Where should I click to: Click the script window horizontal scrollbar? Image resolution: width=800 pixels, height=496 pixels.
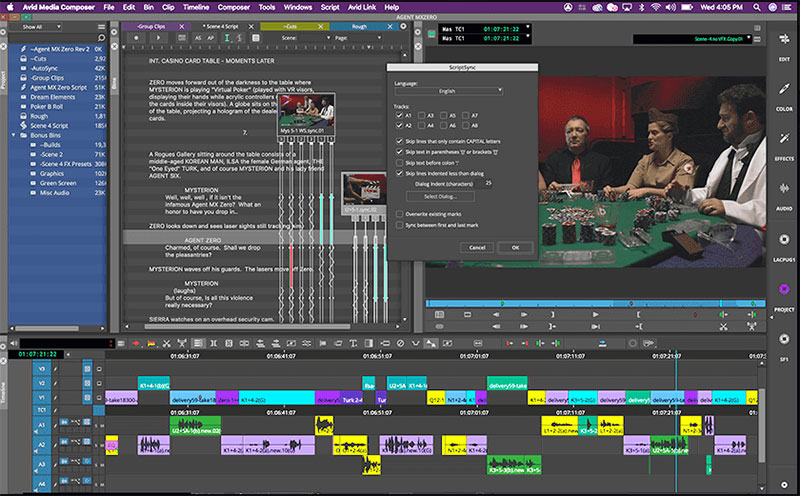pos(247,327)
